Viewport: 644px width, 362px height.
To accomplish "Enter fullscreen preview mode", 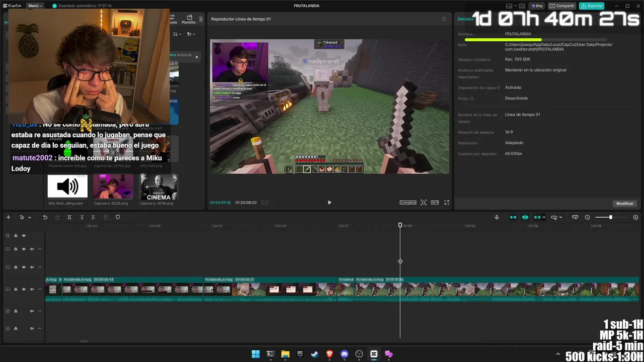I will tap(446, 203).
